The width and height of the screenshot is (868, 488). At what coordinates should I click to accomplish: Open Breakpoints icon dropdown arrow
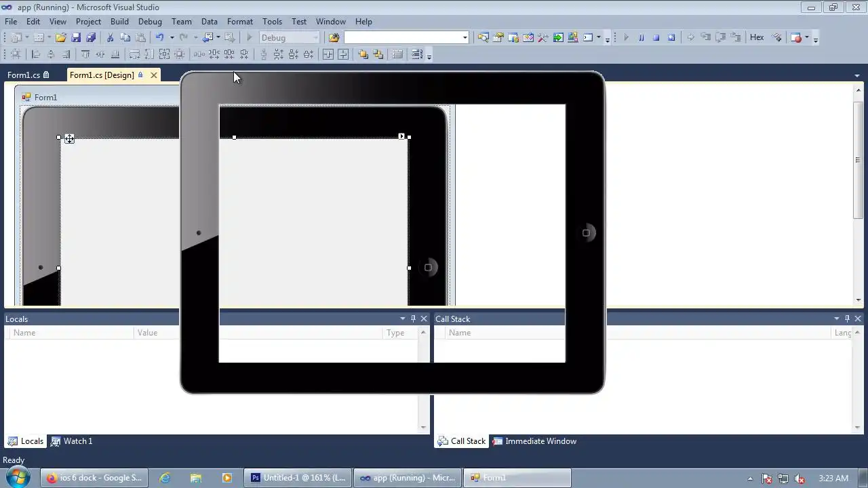pos(806,38)
